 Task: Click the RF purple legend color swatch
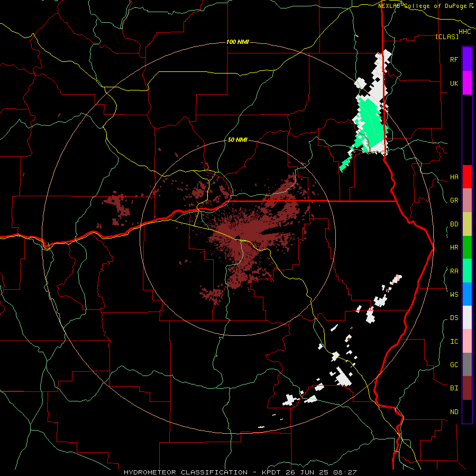tap(467, 59)
